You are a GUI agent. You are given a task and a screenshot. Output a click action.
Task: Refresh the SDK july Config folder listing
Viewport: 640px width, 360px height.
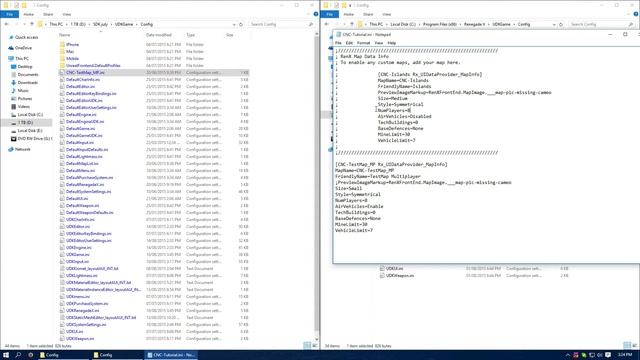tap(241, 24)
